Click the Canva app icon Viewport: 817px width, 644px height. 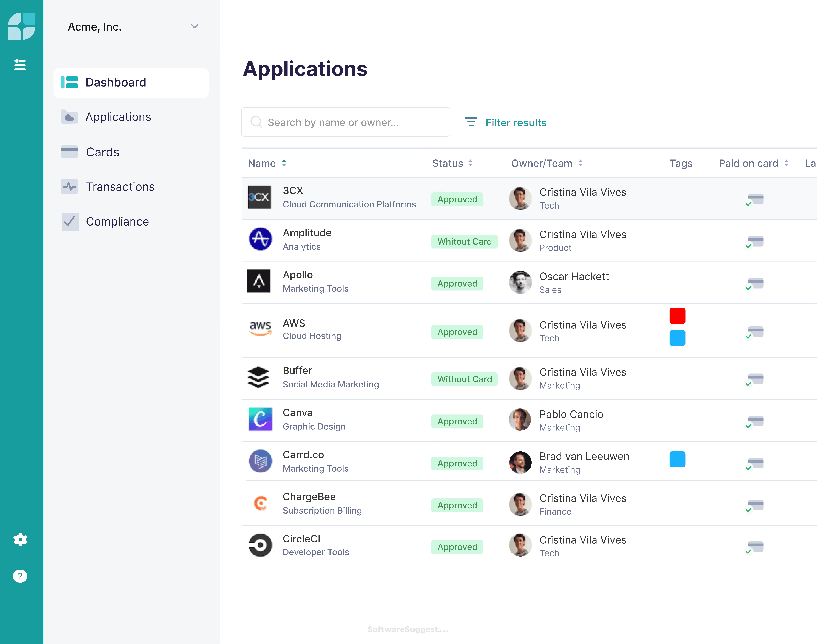coord(260,419)
